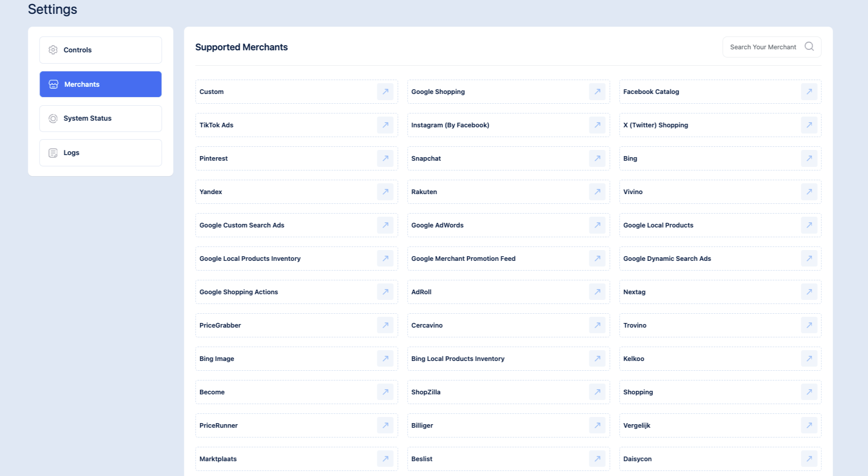Open the Billiger arrow icon
Image resolution: width=868 pixels, height=476 pixels.
pos(597,425)
